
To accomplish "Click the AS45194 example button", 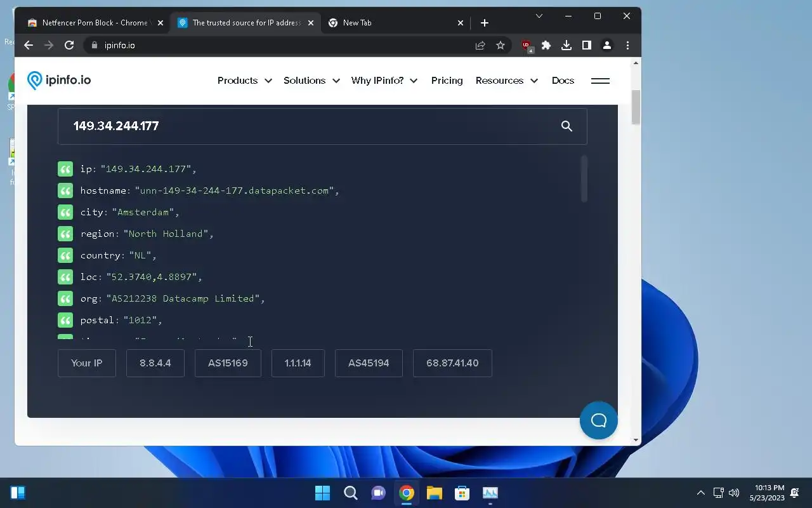I will point(369,363).
